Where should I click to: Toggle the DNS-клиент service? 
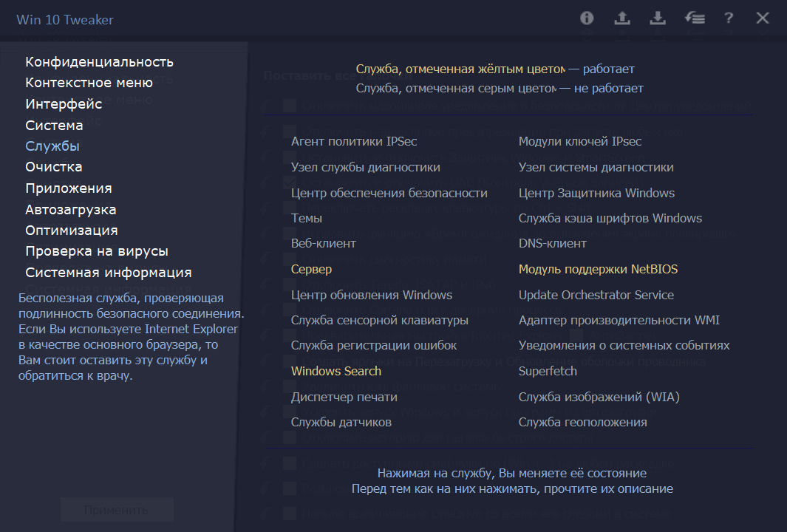pyautogui.click(x=552, y=243)
